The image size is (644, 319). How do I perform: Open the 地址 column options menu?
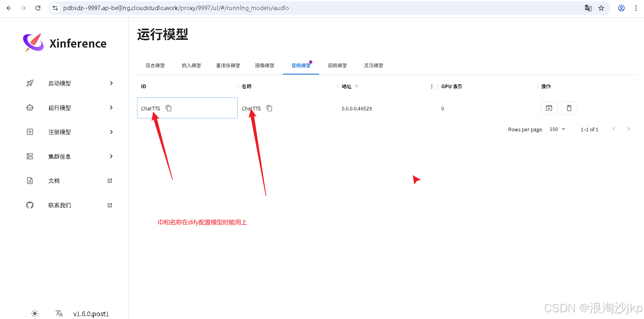coord(432,86)
